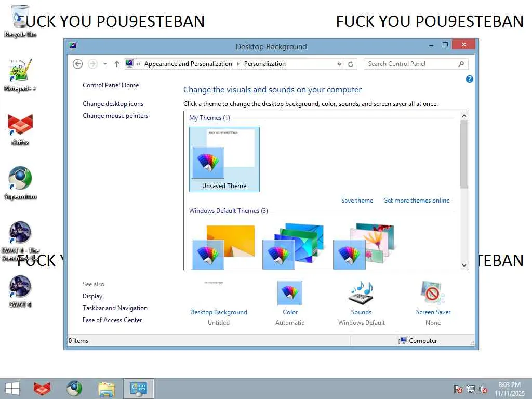Image resolution: width=532 pixels, height=399 pixels.
Task: Select the flowers Windows default theme
Action: 364,246
